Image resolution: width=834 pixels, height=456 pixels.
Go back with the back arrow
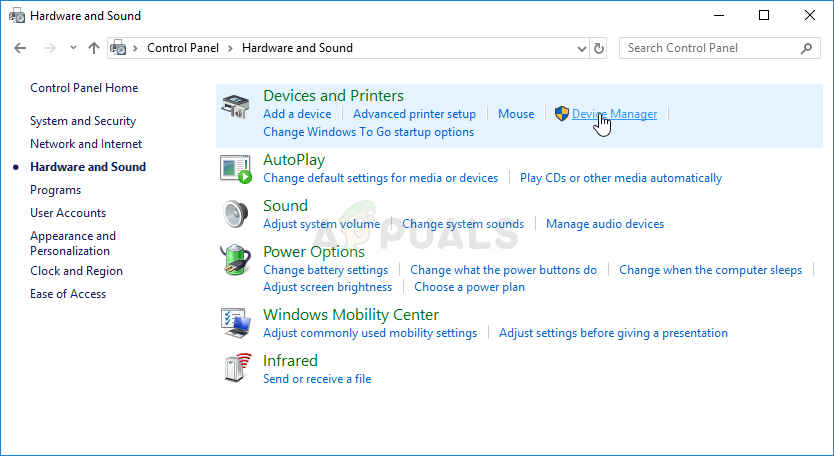coord(20,48)
